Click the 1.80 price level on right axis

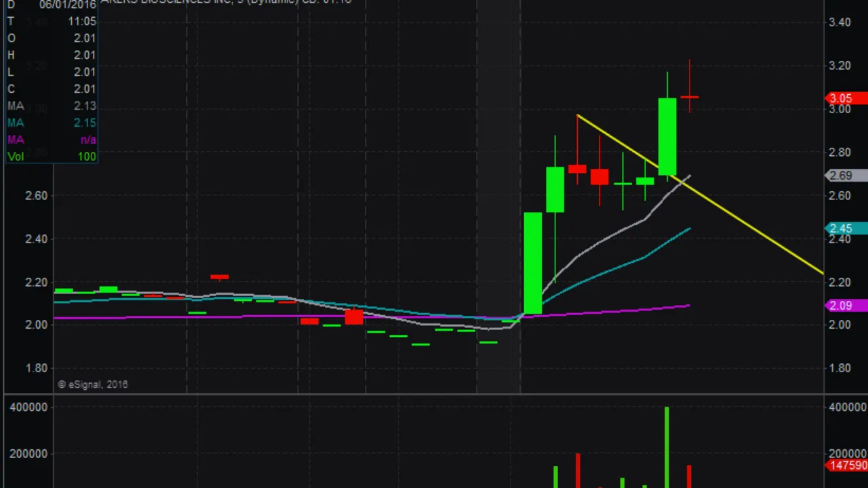840,368
